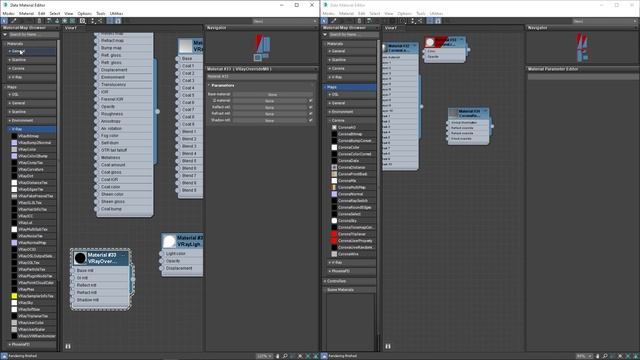Select the View1 tab in left window
The width and height of the screenshot is (640, 360).
pyautogui.click(x=71, y=28)
